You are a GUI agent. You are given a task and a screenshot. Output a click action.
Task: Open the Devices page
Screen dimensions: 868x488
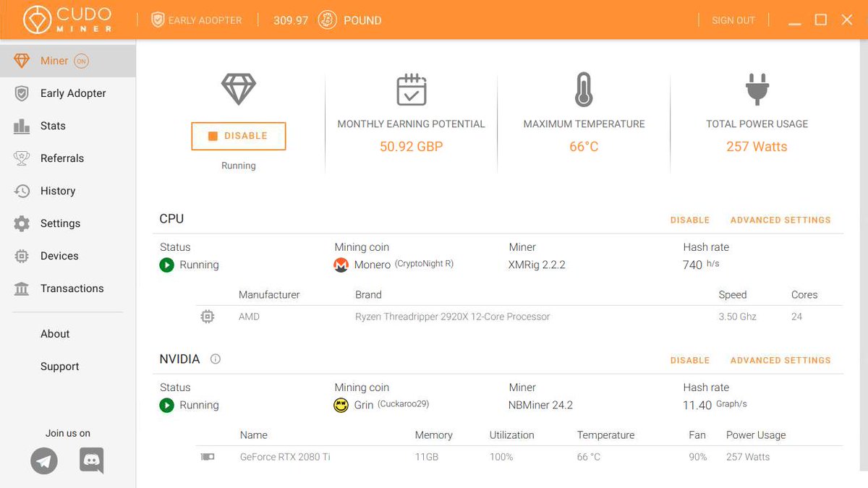click(x=68, y=256)
